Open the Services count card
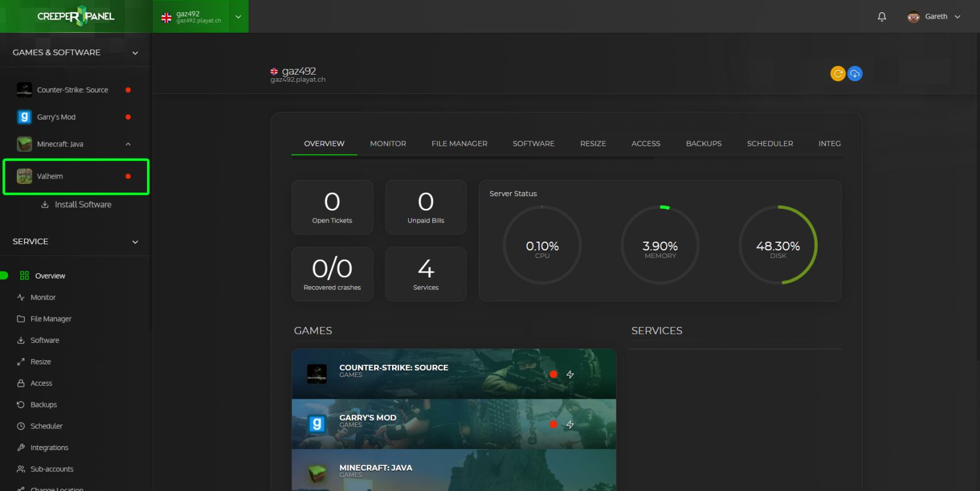 (426, 274)
